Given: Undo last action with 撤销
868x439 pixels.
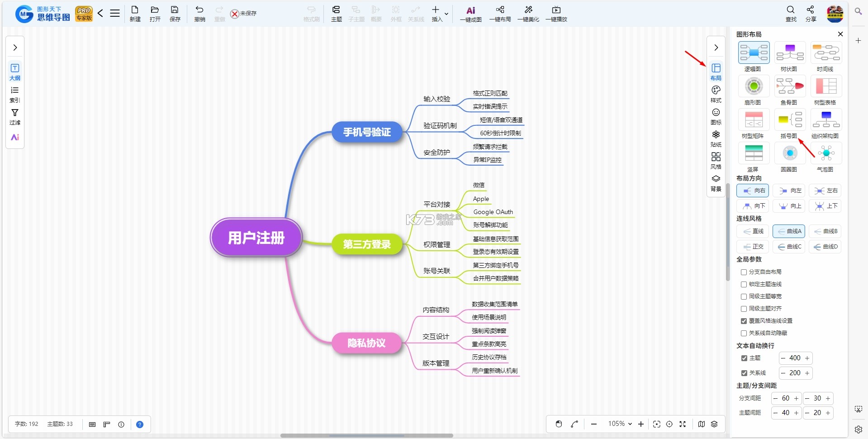Looking at the screenshot, I should [199, 14].
